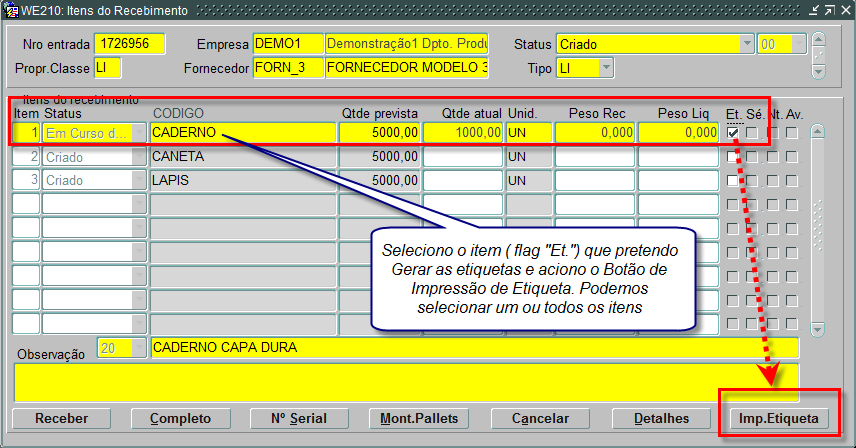
Task: Toggle the Nt. checkbox in CADERNO row
Action: [772, 133]
